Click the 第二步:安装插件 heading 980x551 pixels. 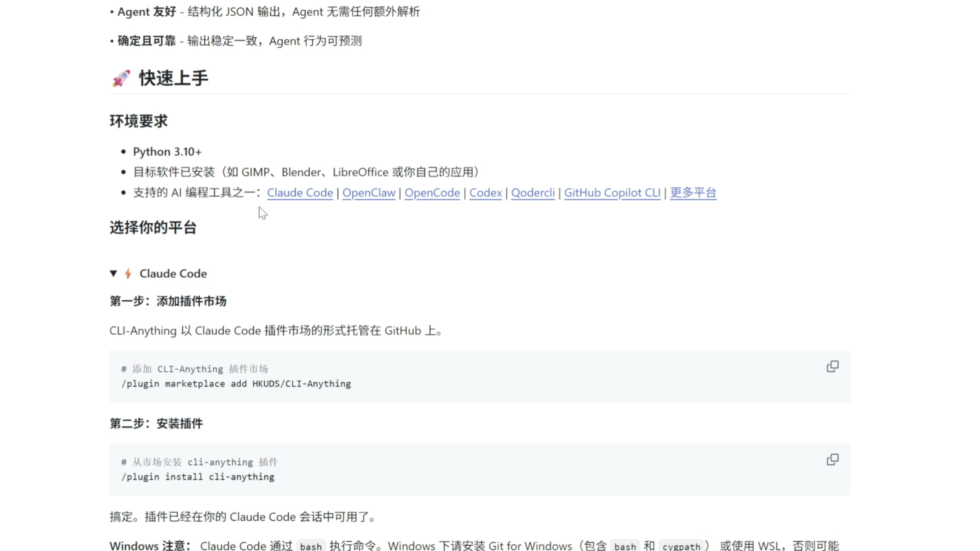[x=156, y=423]
